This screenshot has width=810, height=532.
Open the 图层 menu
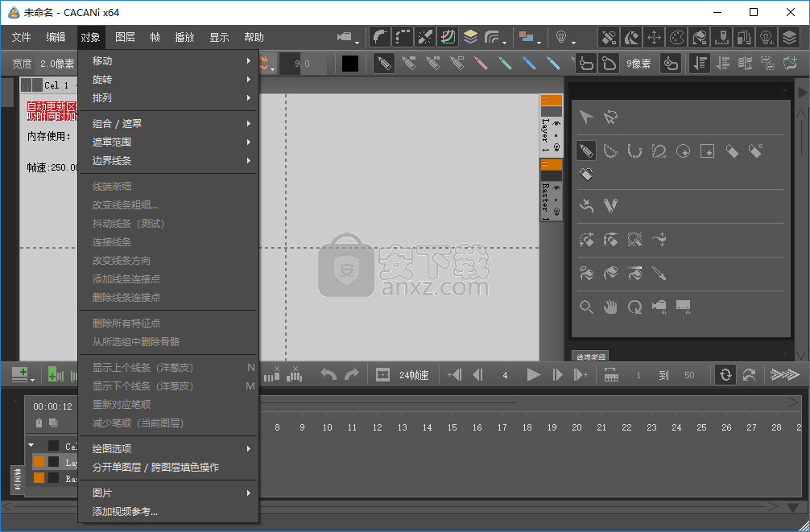click(x=125, y=37)
